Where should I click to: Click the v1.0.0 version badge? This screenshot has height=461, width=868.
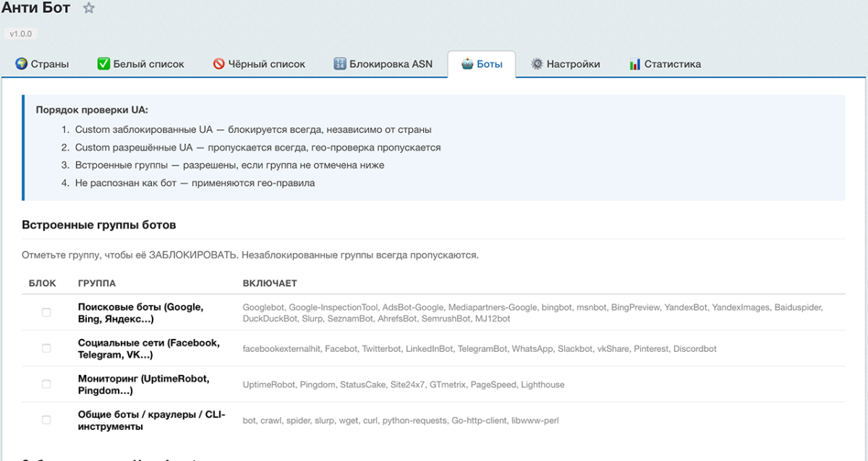coord(22,34)
